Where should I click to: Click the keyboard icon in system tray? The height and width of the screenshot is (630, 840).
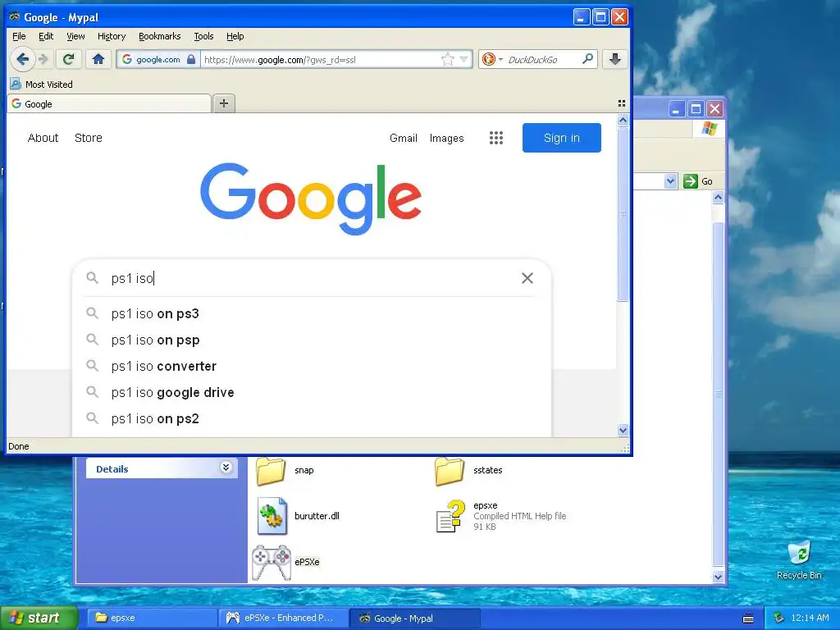click(748, 619)
